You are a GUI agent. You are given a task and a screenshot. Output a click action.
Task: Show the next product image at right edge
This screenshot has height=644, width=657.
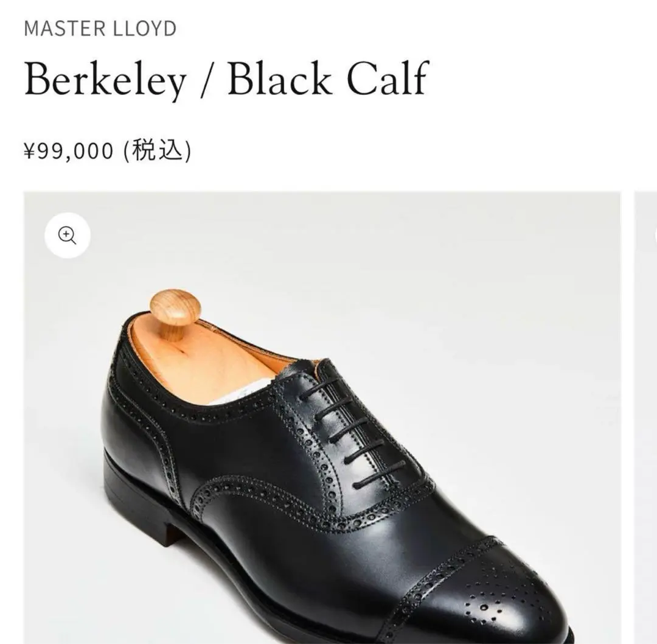(645, 414)
